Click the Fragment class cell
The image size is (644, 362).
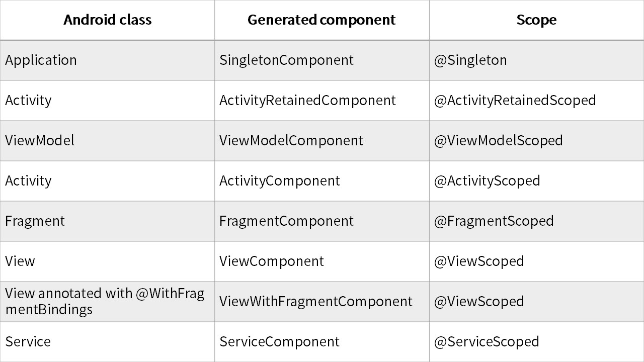point(35,221)
